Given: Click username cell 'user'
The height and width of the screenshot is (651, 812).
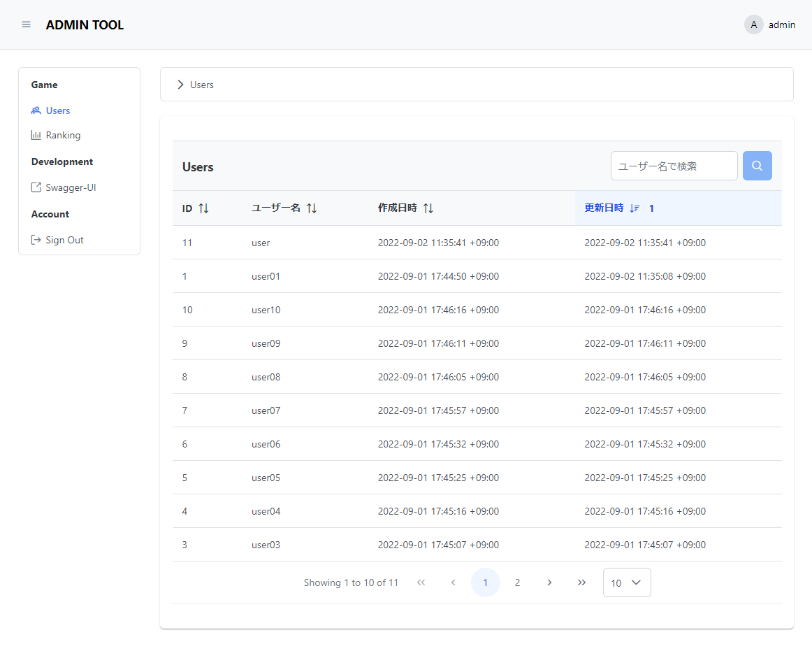Looking at the screenshot, I should pos(261,243).
